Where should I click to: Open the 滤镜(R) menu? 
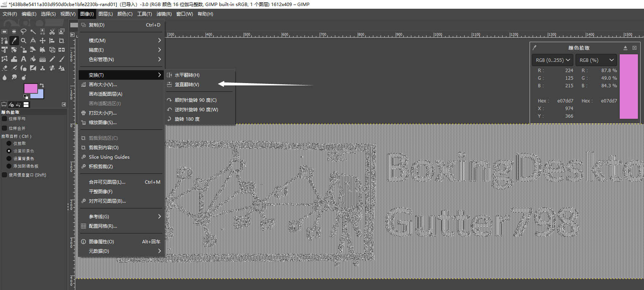(164, 14)
